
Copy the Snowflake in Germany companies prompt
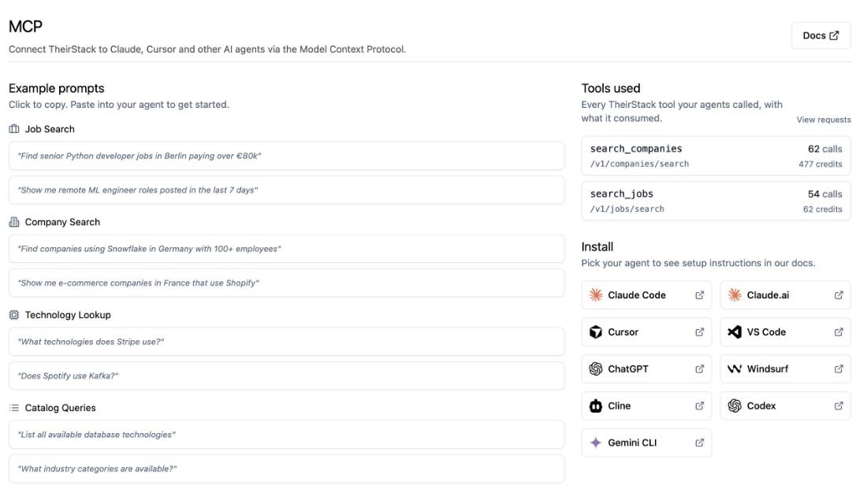pos(286,249)
